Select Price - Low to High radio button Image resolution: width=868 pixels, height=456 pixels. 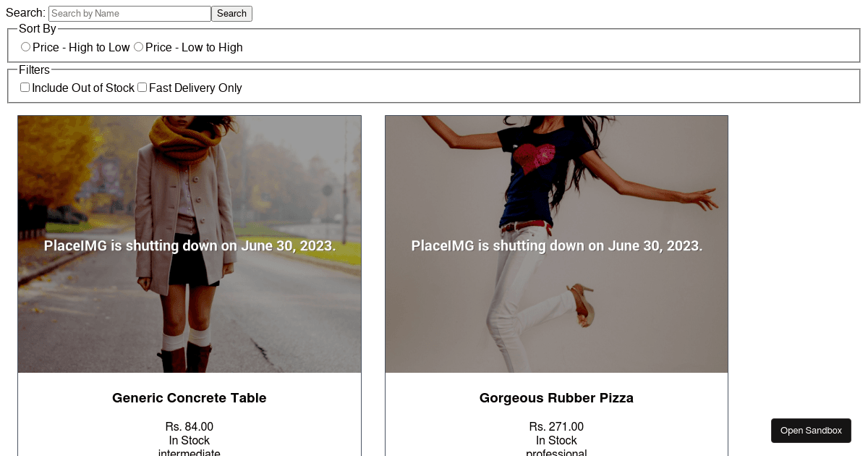tap(139, 47)
